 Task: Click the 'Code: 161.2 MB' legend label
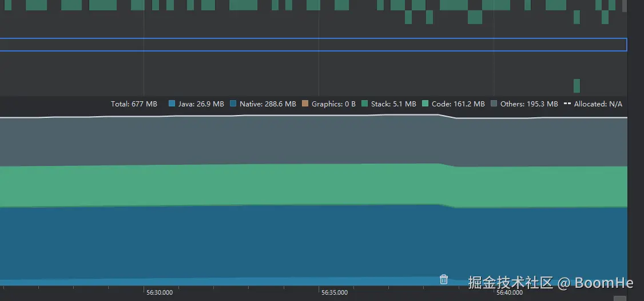[x=458, y=104]
